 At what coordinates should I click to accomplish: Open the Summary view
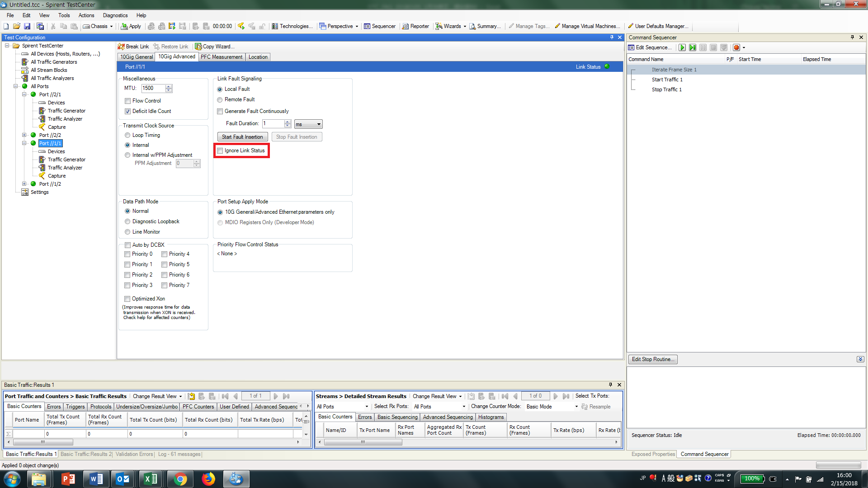coord(485,26)
